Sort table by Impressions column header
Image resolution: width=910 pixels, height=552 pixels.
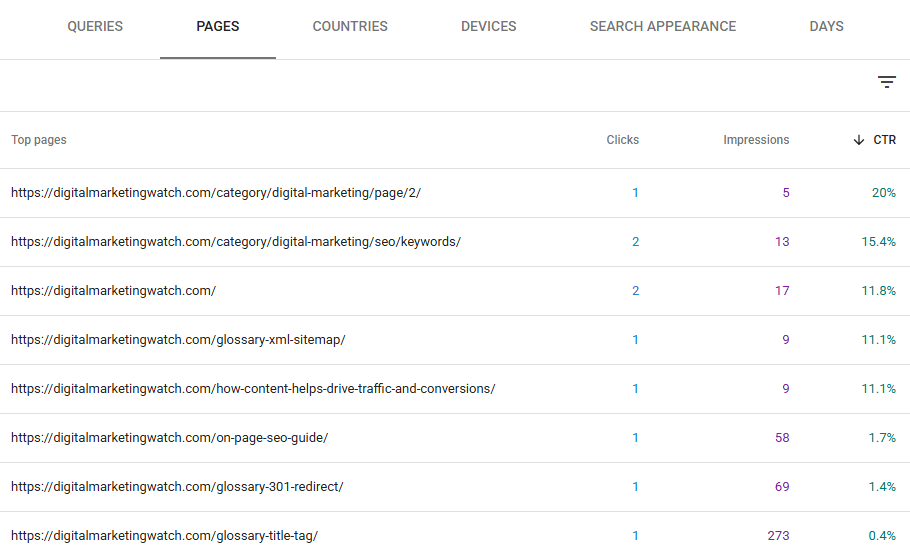pos(756,140)
